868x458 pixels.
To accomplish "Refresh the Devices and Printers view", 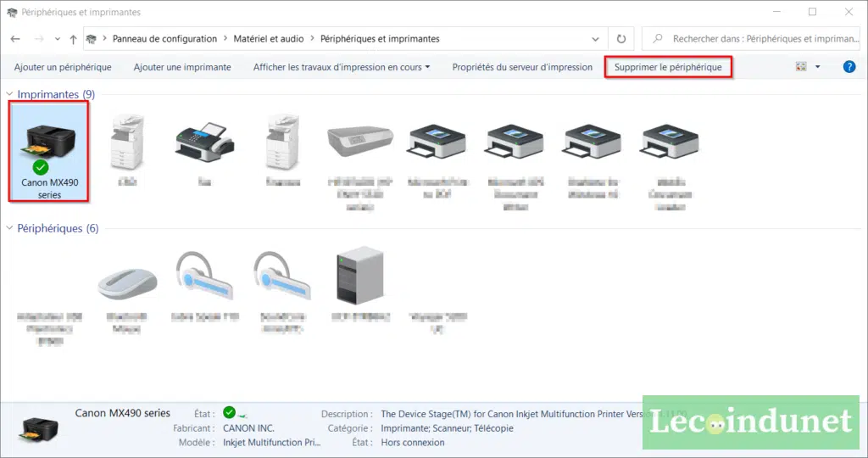I will [x=621, y=39].
